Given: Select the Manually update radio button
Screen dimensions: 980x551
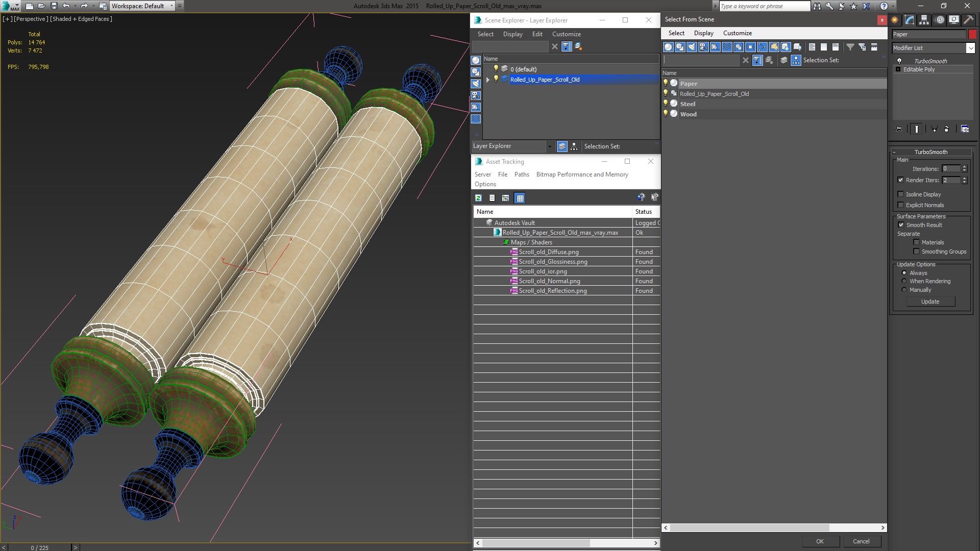Looking at the screenshot, I should coord(904,290).
